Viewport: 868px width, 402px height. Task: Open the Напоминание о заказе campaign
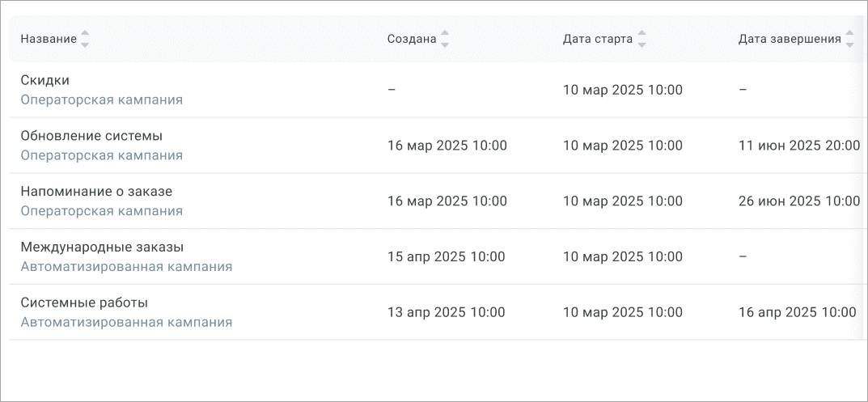tap(96, 192)
